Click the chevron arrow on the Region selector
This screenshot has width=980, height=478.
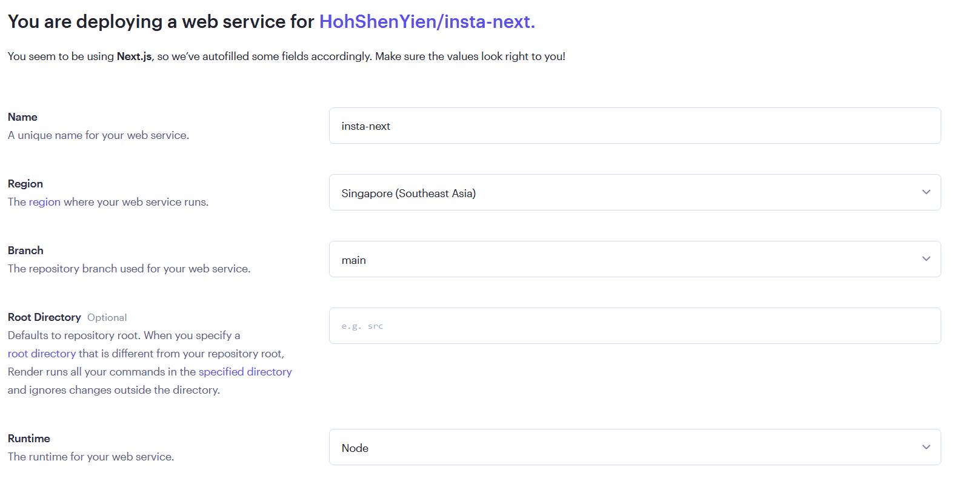[x=925, y=192]
